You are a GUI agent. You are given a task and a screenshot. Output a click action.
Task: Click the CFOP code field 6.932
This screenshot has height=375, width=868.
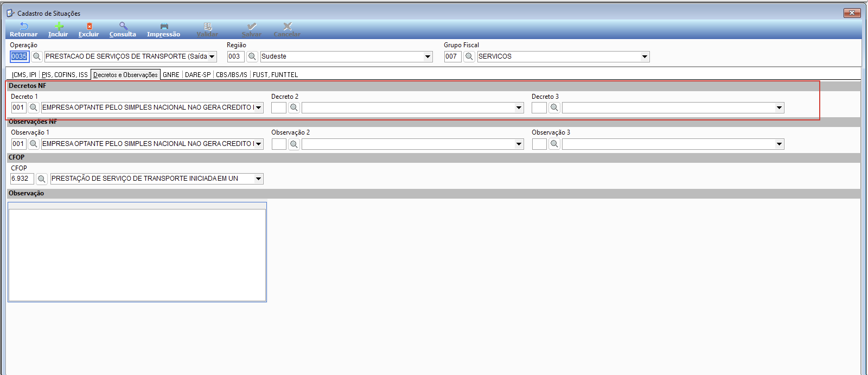click(22, 179)
